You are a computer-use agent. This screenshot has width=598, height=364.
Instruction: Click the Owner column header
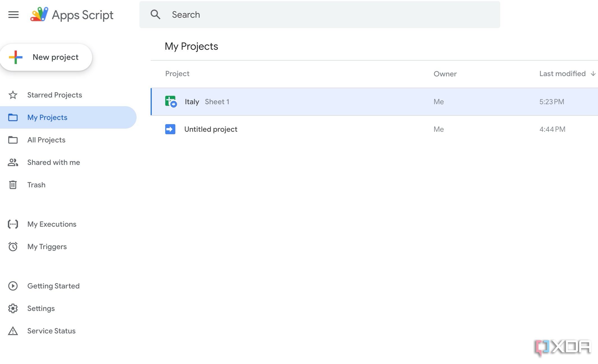tap(445, 74)
